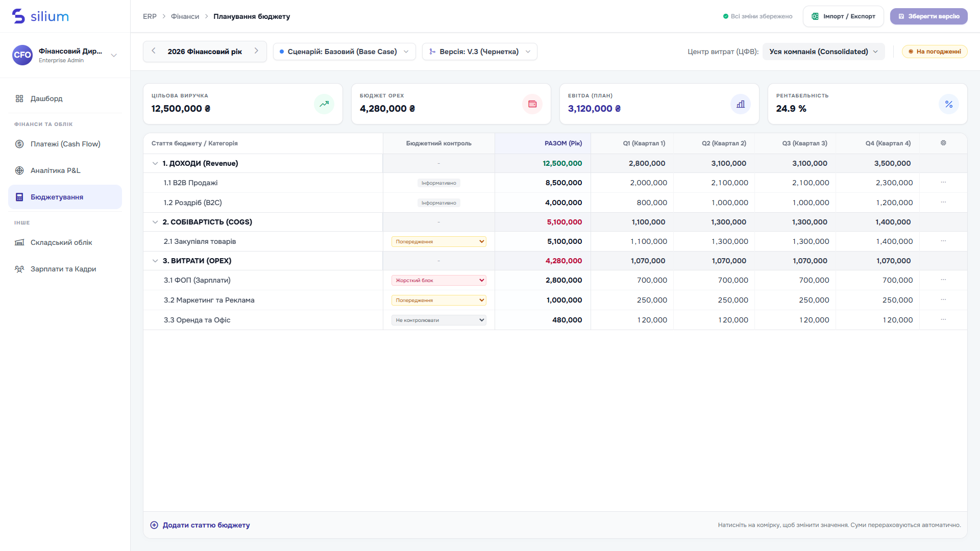Click the wallet icon in Бюджет OPEX card

(532, 104)
